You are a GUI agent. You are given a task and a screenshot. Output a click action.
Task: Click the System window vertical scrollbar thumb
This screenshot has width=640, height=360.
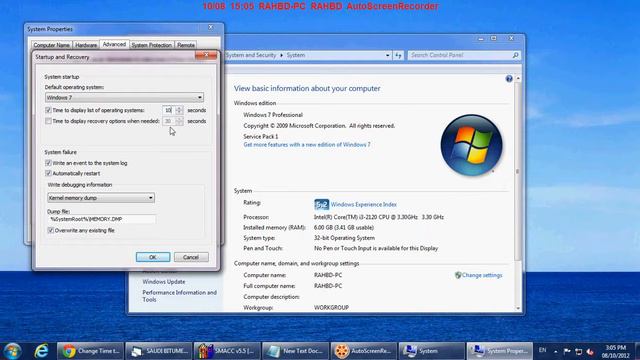tap(518, 171)
